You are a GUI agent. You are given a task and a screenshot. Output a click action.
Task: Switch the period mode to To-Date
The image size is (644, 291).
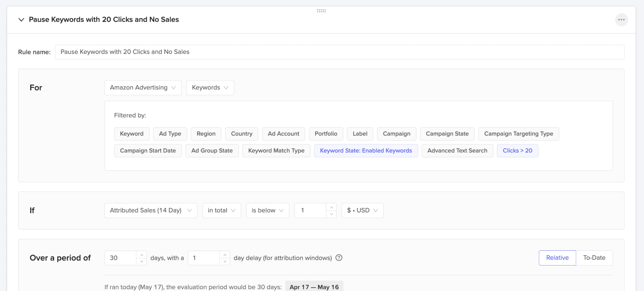(x=594, y=258)
